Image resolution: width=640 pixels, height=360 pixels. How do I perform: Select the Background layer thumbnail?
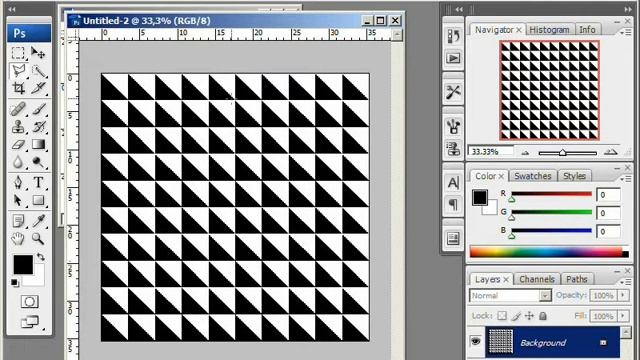(501, 341)
